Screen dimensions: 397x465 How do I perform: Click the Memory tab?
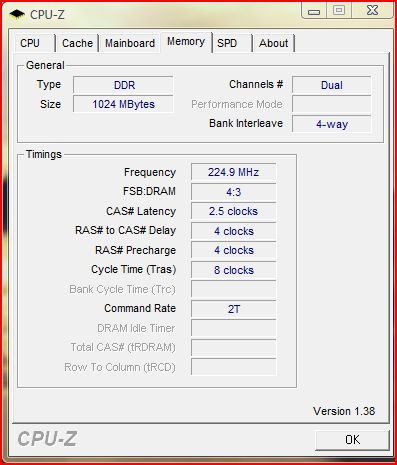point(186,42)
